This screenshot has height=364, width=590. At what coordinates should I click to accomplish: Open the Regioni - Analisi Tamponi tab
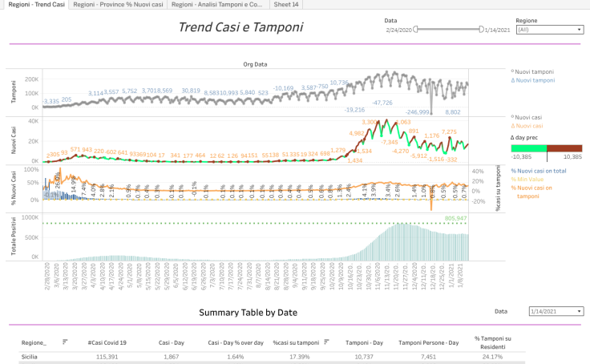216,5
